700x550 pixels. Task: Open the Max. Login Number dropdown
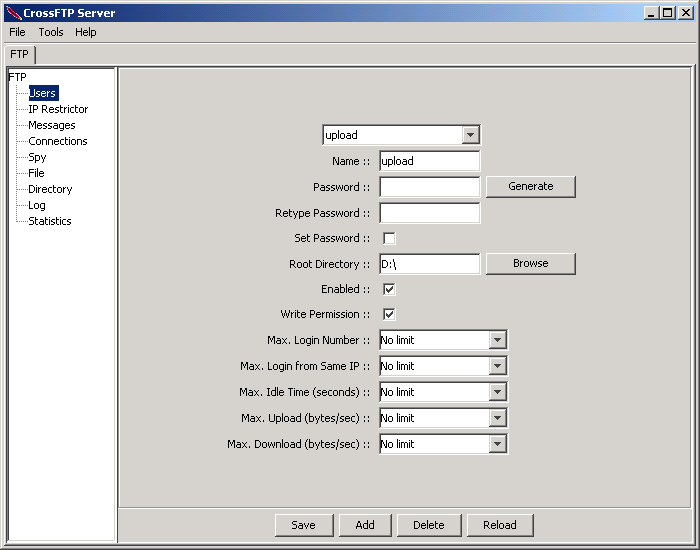pyautogui.click(x=498, y=340)
